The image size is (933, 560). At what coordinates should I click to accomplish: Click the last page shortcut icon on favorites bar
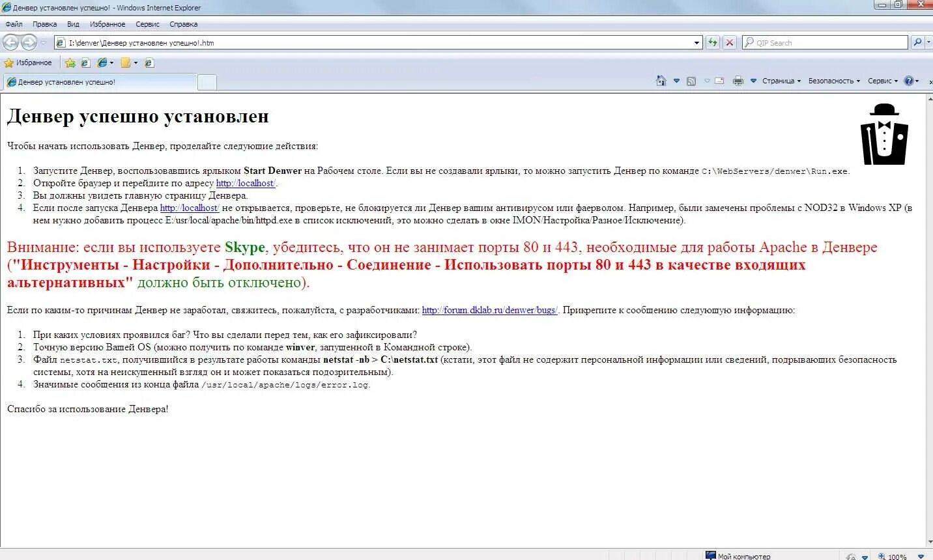click(x=149, y=63)
